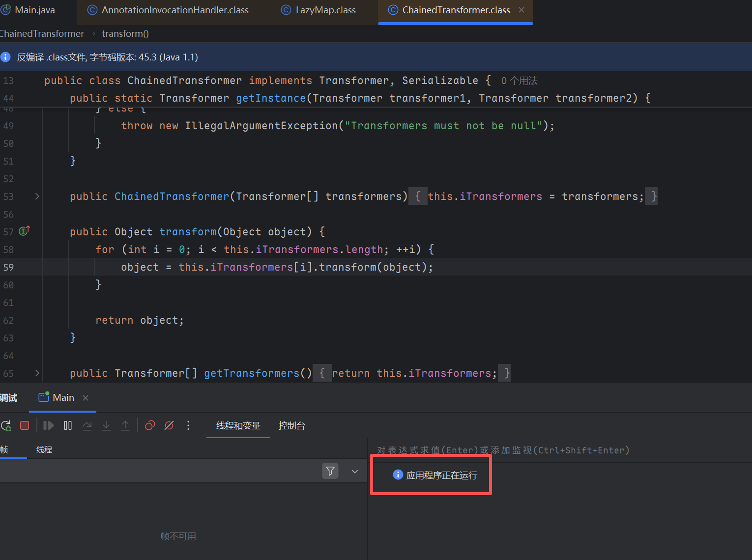
Task: Switch to the 控制台 console tab
Action: pyautogui.click(x=291, y=426)
